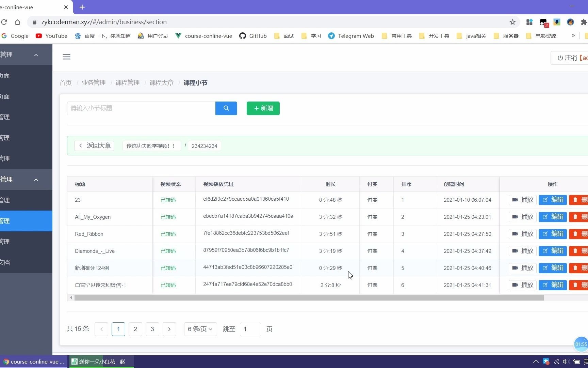The image size is (588, 368).
Task: Click 业务管理 in the breadcrumb
Action: point(94,83)
